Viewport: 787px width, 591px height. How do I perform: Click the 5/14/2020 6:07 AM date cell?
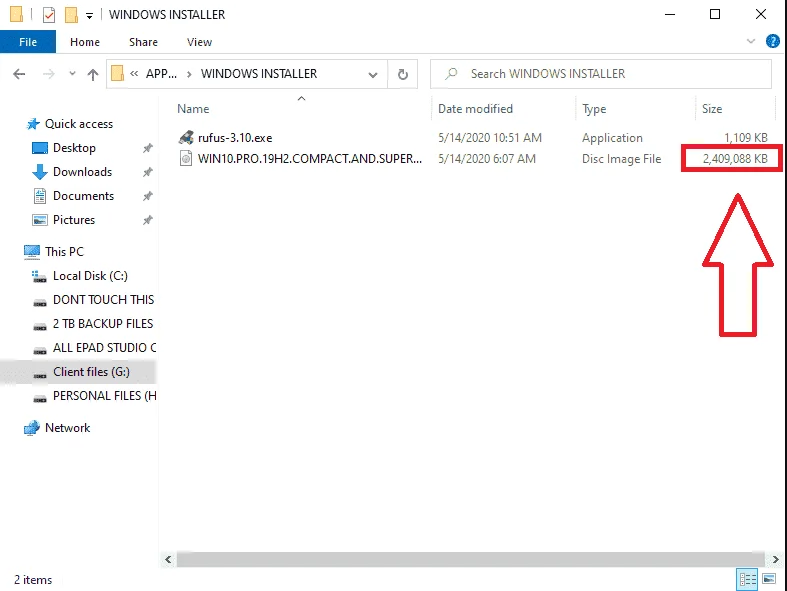pyautogui.click(x=486, y=159)
